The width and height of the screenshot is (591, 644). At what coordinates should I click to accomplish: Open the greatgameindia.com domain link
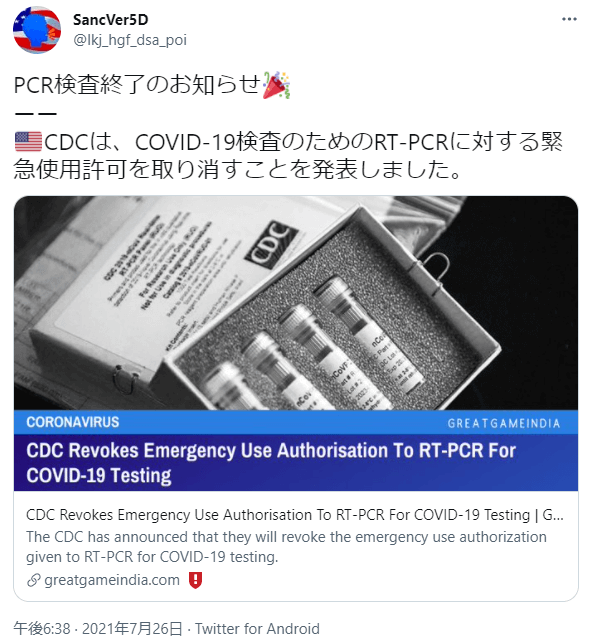(x=112, y=580)
